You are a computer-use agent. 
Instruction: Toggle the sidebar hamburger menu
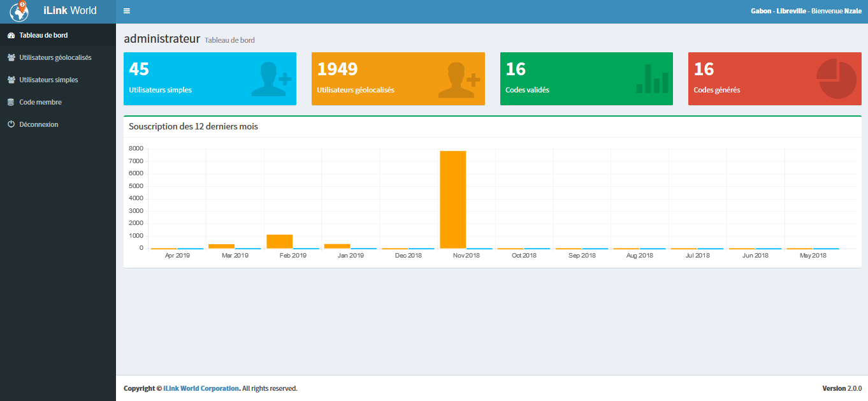coord(127,11)
